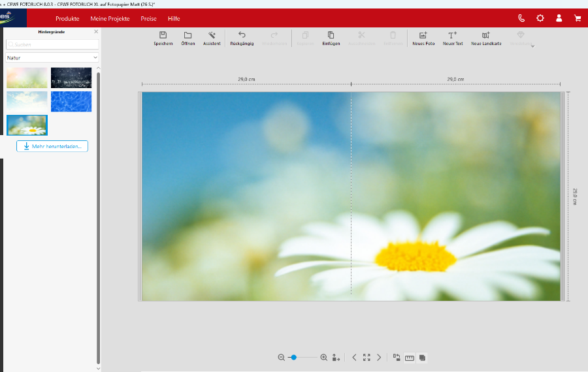Click the Speichern save icon
588x372 pixels.
[x=163, y=35]
